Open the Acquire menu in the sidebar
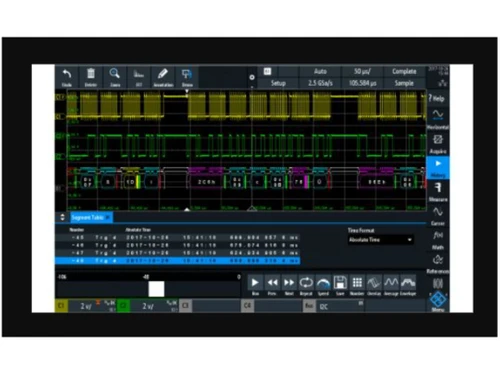 pyautogui.click(x=438, y=144)
